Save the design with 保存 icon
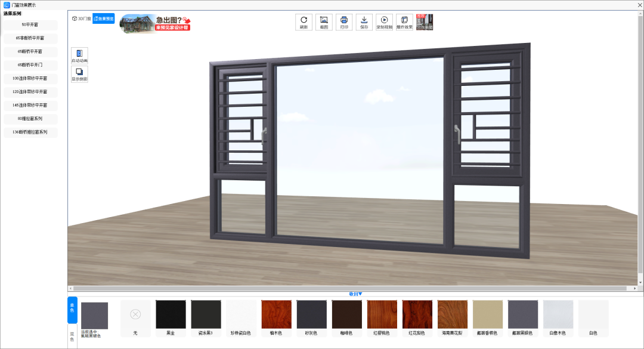Screen dimensions: 644x349 tap(364, 22)
